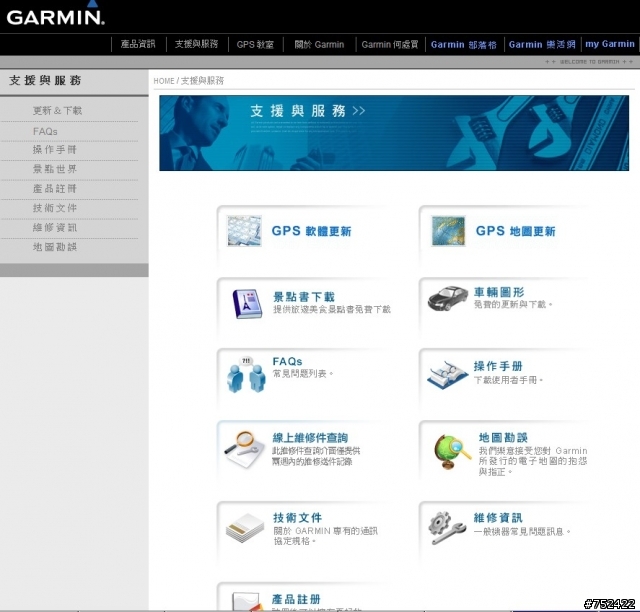Open 支援與服務 in top navigation

(196, 44)
